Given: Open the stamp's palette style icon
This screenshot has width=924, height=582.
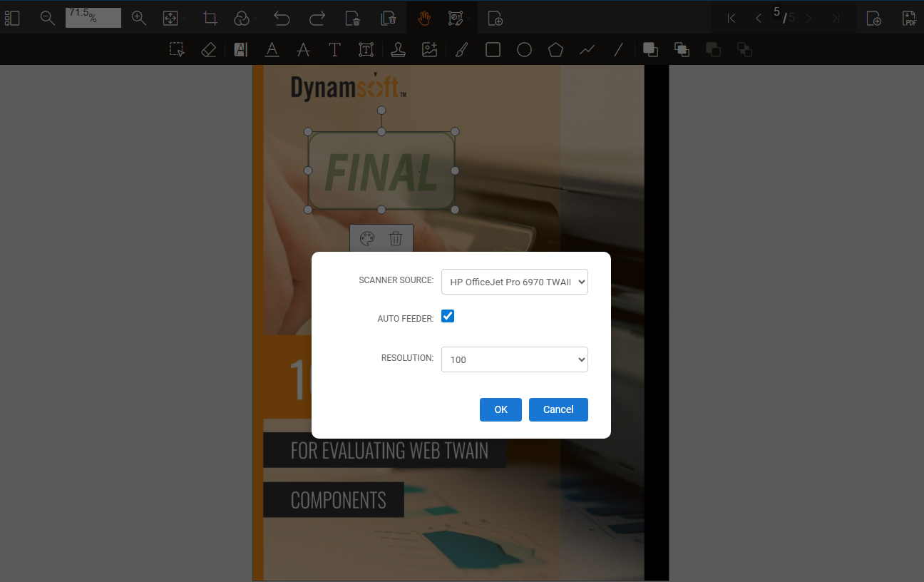Looking at the screenshot, I should tap(367, 238).
